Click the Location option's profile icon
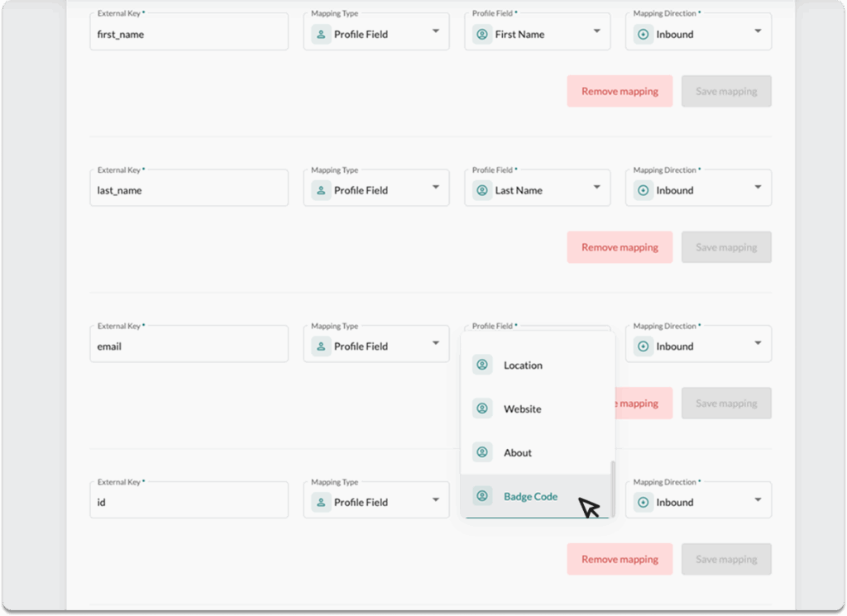 482,365
